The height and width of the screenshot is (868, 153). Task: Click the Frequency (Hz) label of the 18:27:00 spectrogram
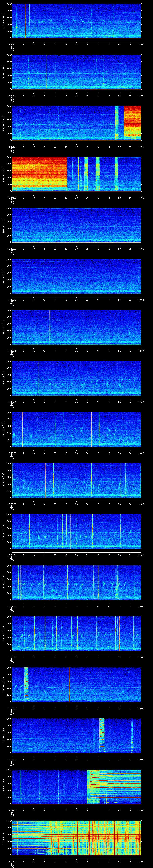[4, 838]
